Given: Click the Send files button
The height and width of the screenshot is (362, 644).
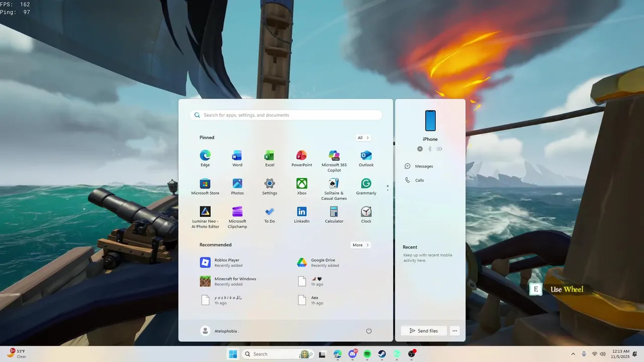Looking at the screenshot, I should coord(424,331).
